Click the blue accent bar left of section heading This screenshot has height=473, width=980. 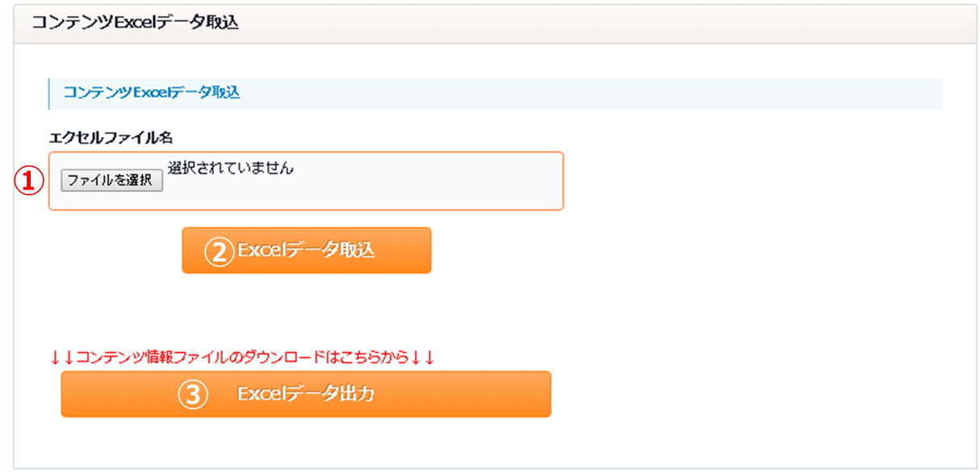[48, 93]
